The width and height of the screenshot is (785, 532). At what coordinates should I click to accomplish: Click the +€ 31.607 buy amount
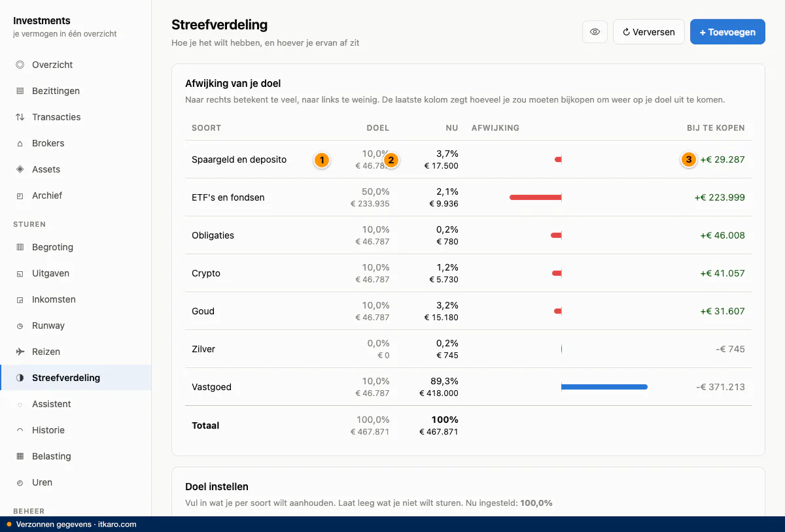722,311
